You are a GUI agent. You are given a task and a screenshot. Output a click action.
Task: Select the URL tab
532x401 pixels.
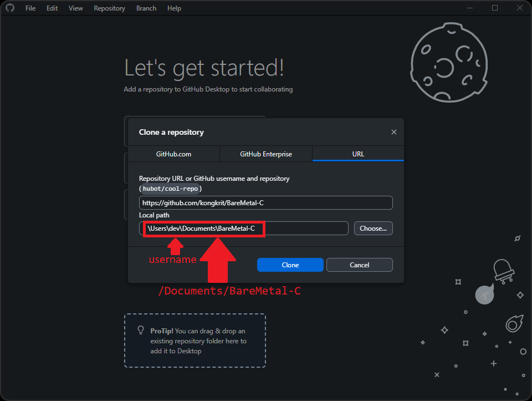[358, 154]
